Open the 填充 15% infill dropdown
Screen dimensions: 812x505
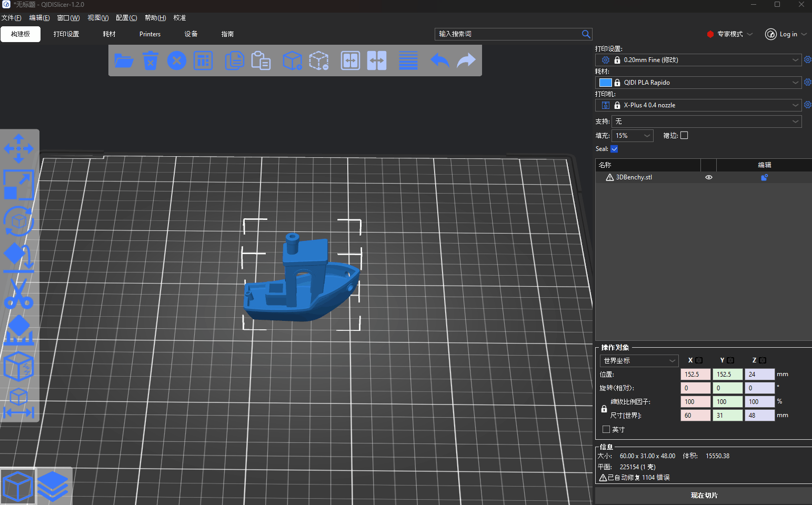[x=633, y=136]
